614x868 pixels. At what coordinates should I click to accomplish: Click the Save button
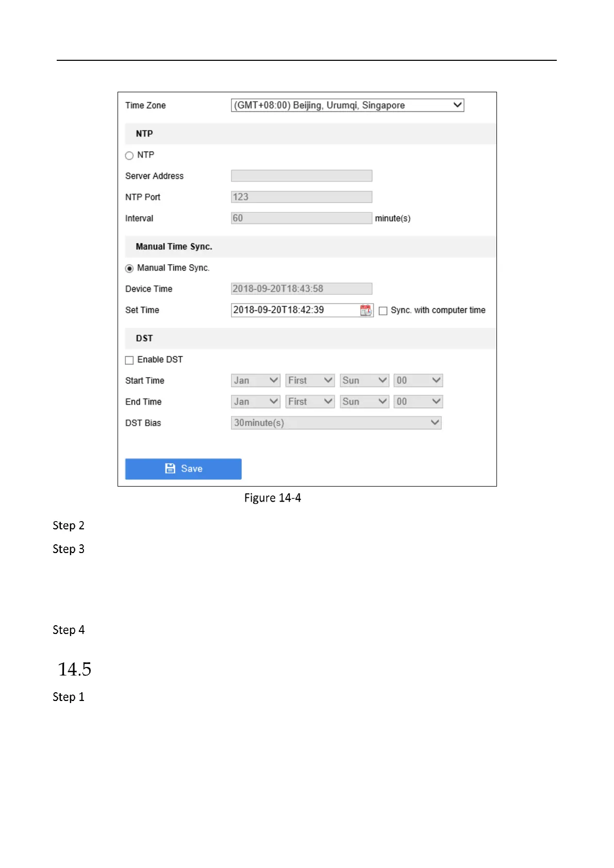tap(183, 469)
